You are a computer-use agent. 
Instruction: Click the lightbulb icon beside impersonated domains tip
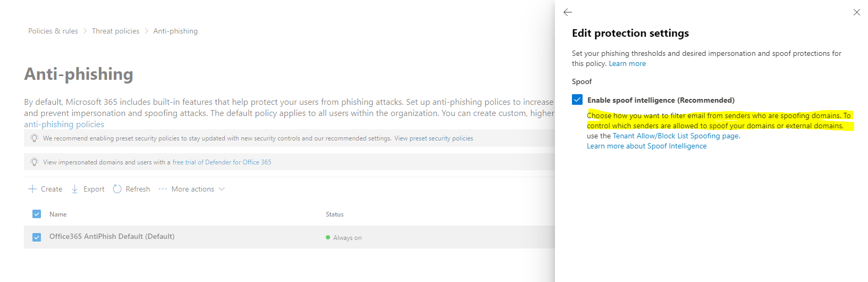(35, 162)
